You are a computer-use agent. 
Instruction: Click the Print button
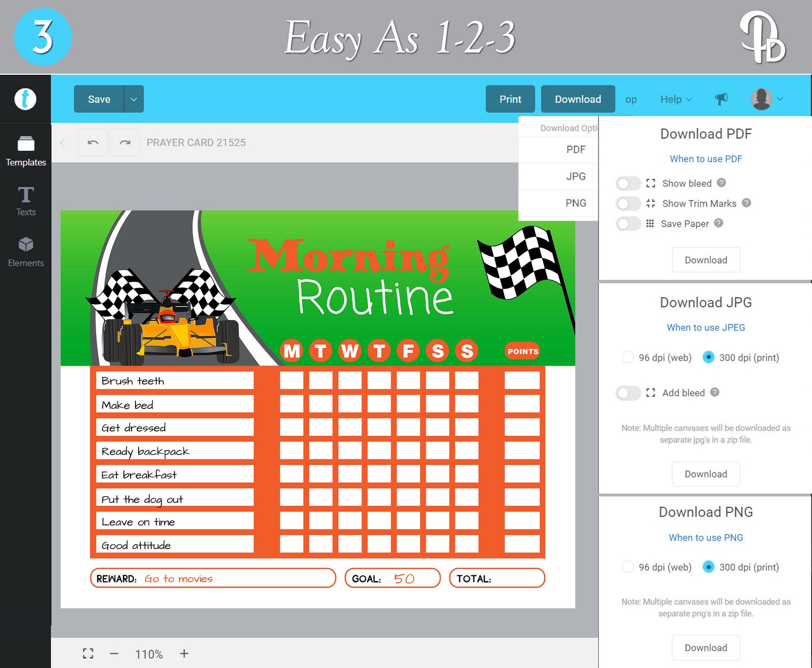pyautogui.click(x=510, y=99)
